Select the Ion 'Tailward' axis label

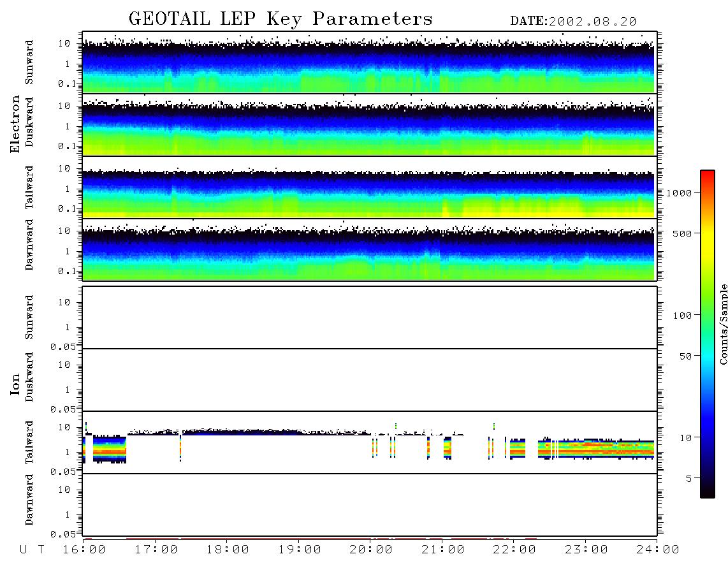coord(29,442)
